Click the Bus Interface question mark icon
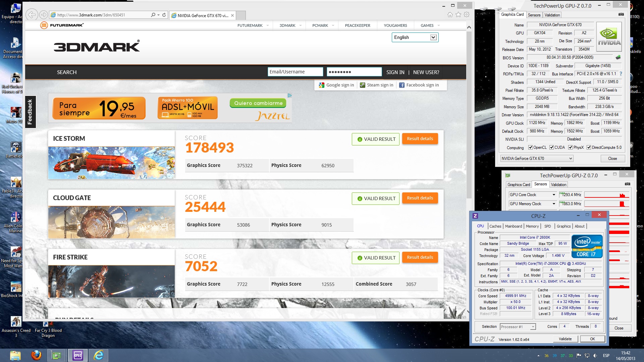Viewport: 644px width, 362px height. point(621,74)
